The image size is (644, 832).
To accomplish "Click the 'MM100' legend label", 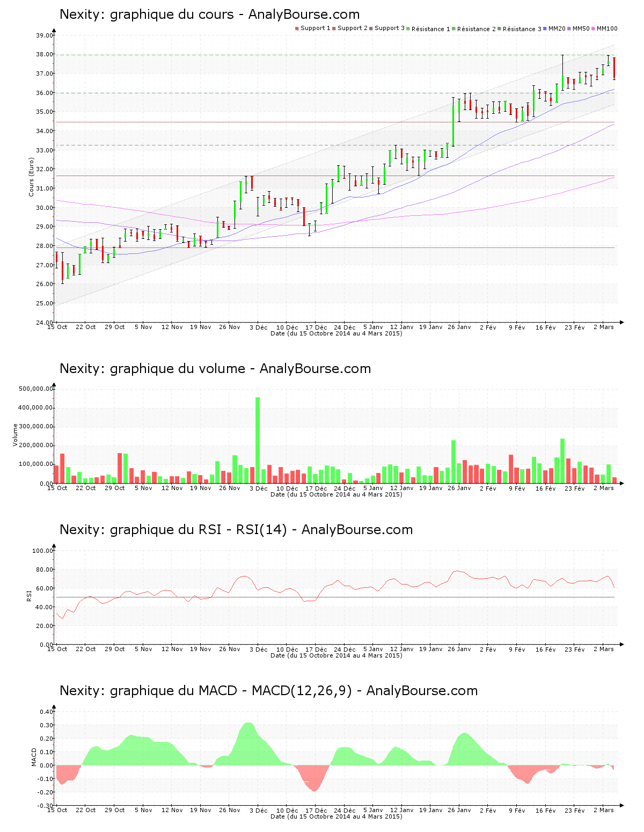I will (x=607, y=28).
